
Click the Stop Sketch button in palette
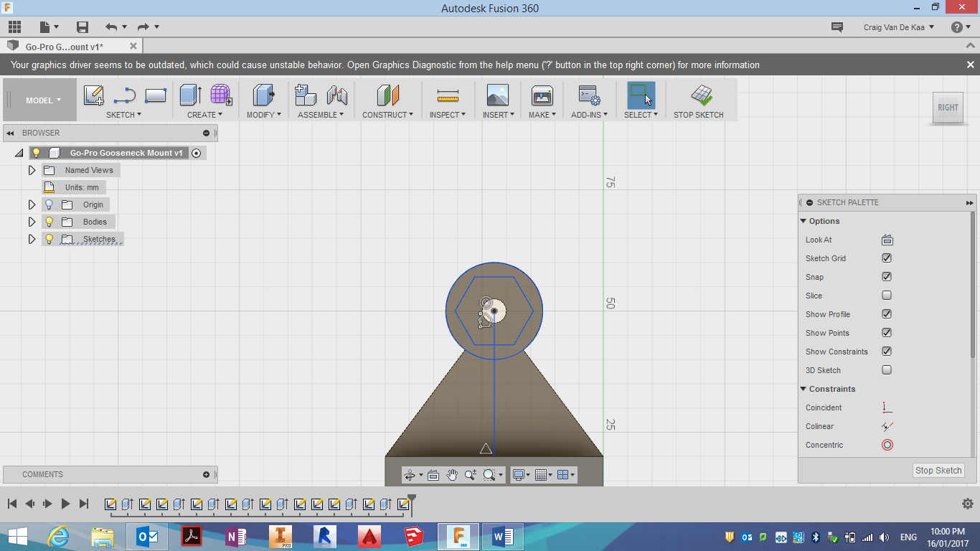tap(938, 471)
